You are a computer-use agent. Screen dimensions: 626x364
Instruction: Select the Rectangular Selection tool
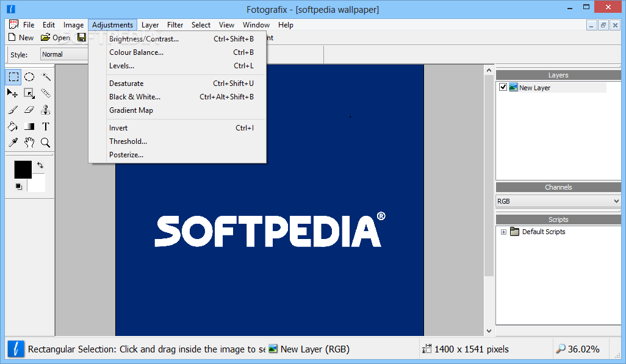(13, 77)
